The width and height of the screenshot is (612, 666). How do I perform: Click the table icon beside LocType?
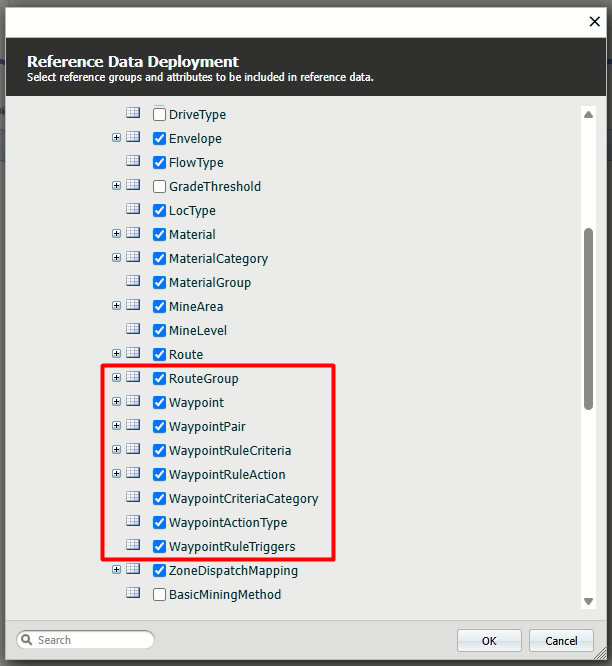coord(133,210)
